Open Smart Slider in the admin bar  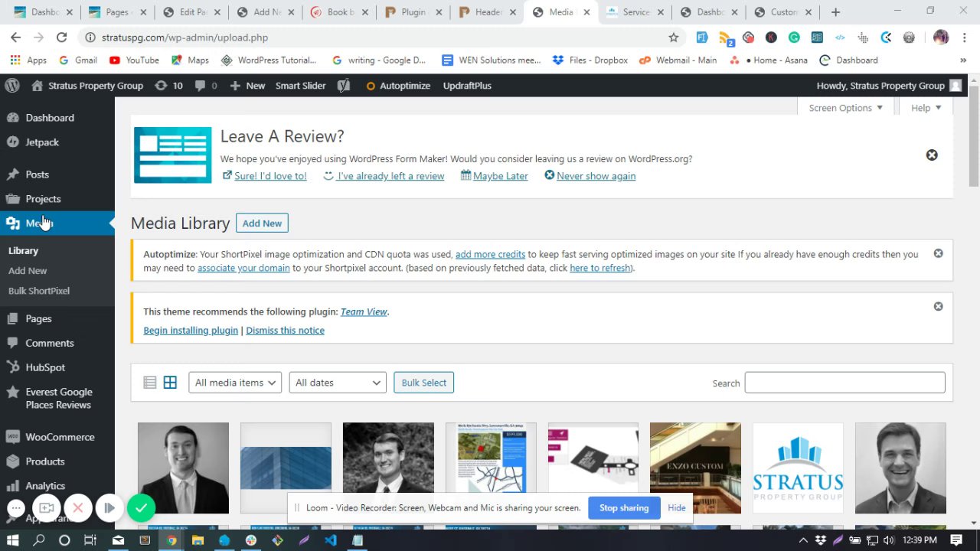tap(301, 86)
